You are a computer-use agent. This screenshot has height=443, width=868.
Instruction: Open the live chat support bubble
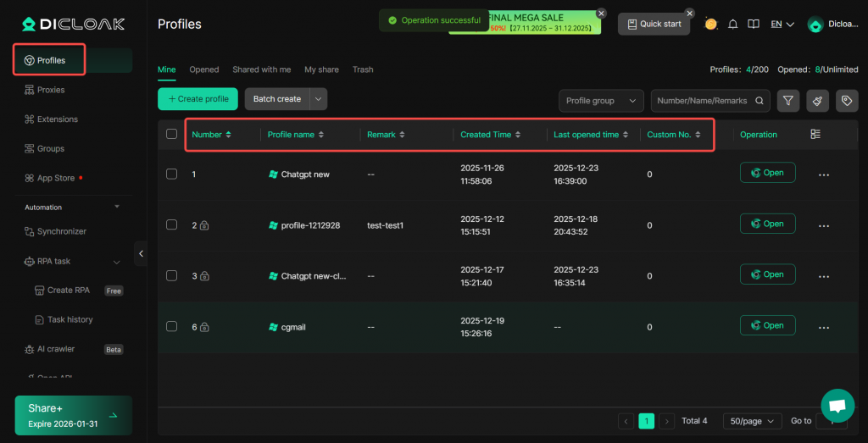click(x=837, y=406)
